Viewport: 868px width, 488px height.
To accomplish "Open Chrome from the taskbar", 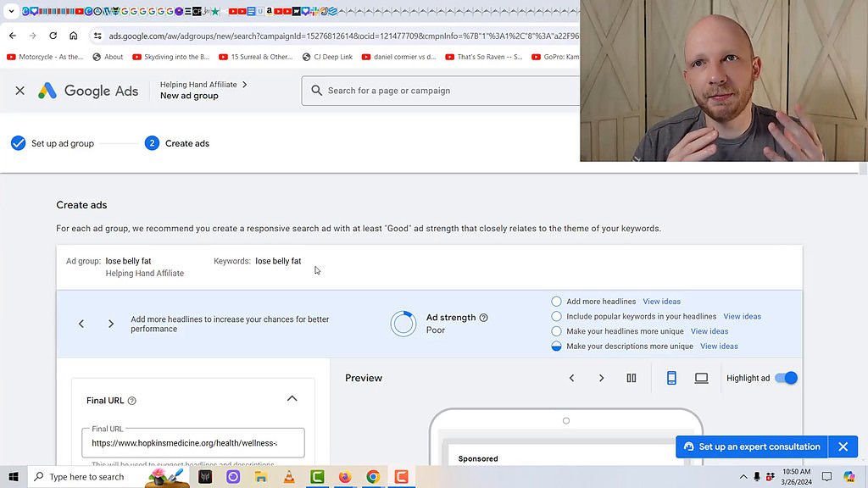I will tap(372, 477).
